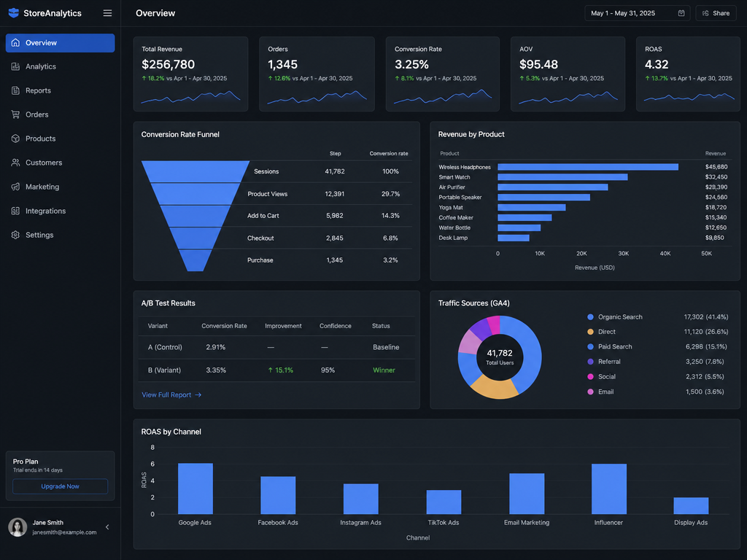Click the Products box icon

point(16,139)
